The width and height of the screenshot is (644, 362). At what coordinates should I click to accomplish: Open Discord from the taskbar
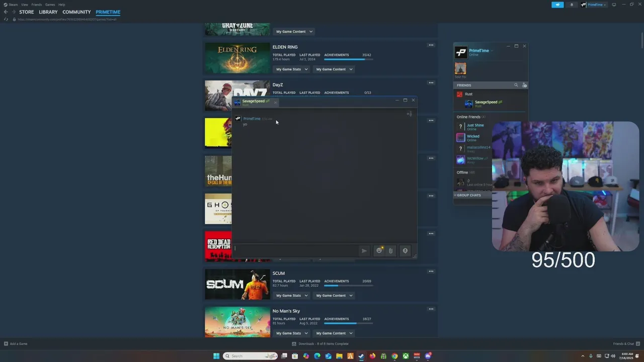tap(428, 356)
